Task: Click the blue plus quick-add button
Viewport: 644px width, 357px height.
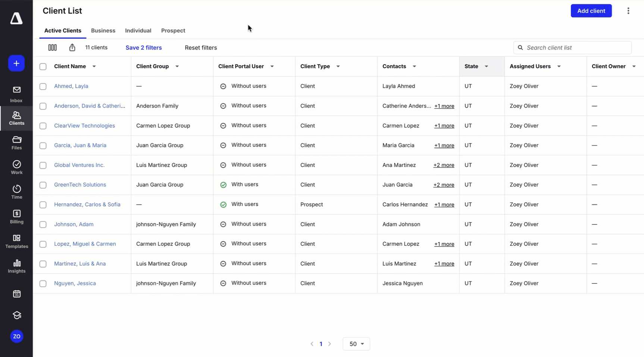Action: 16,63
